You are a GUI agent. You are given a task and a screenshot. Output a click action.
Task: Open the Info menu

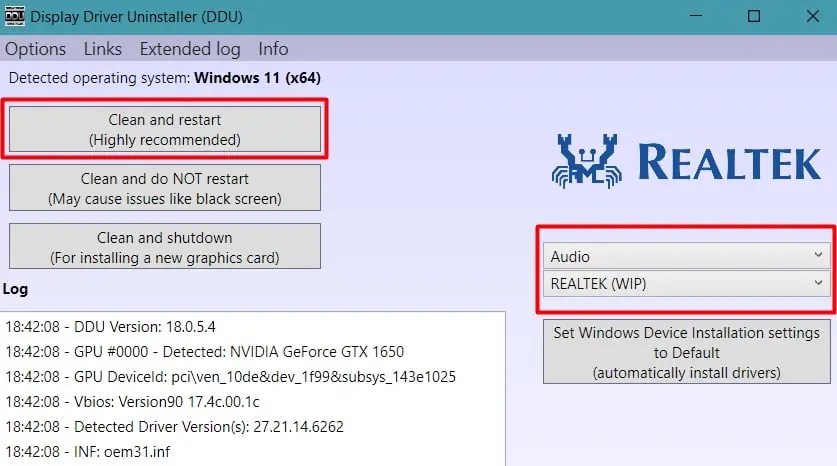(x=273, y=49)
